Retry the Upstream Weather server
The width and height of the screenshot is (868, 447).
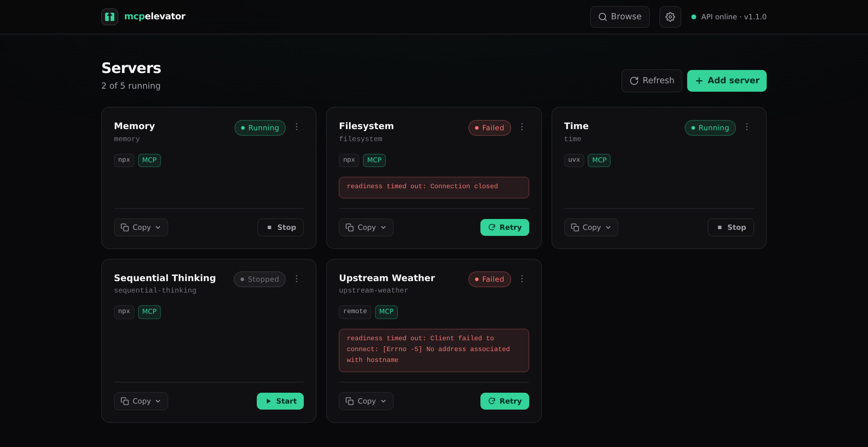[505, 401]
